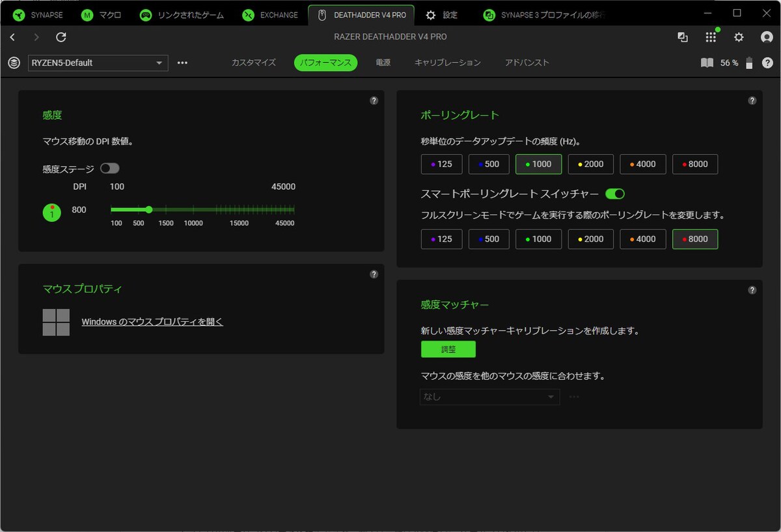Open the profile layers icon

[x=14, y=62]
